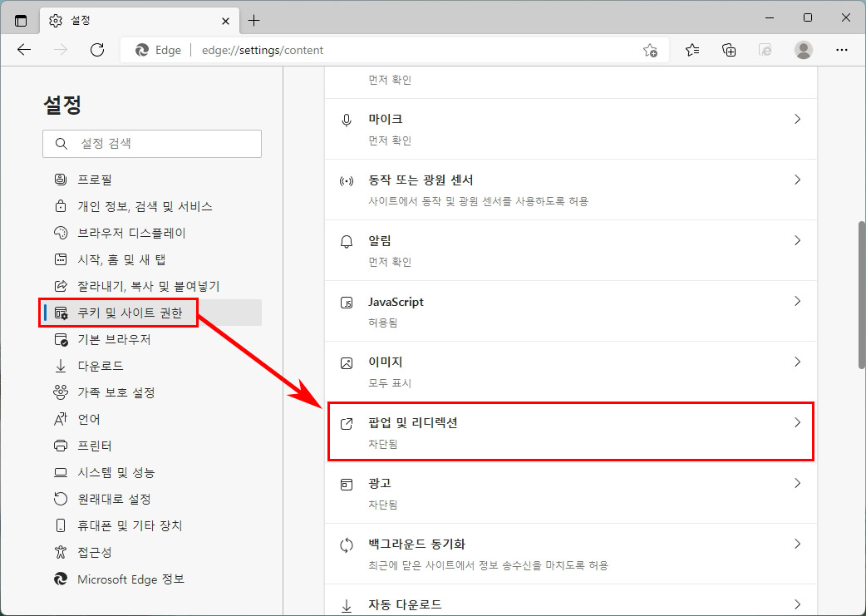This screenshot has height=616, width=866.
Task: Click the 마이크 microphone icon
Action: point(347,121)
